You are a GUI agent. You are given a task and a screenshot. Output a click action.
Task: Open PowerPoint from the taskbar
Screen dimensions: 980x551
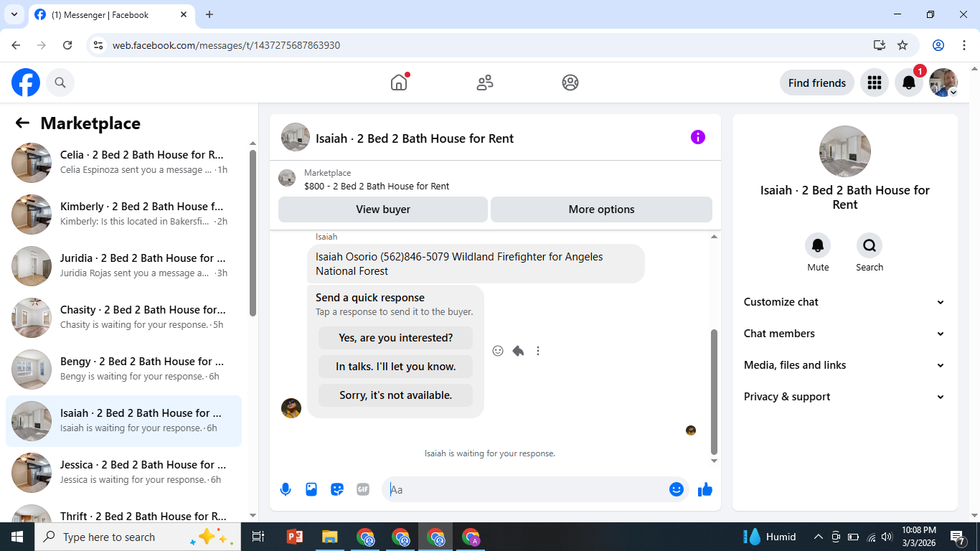pyautogui.click(x=295, y=537)
